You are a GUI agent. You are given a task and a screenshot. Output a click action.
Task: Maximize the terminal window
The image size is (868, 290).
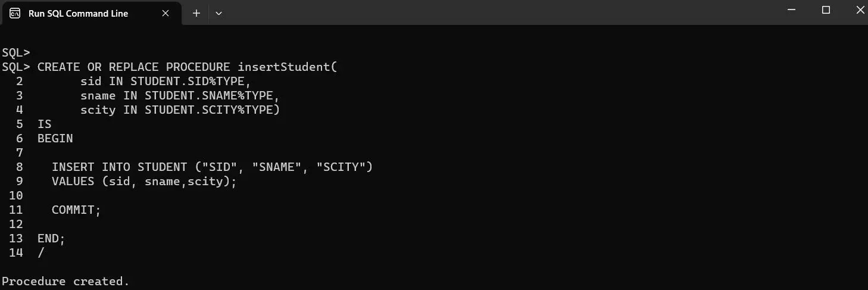[x=826, y=10]
